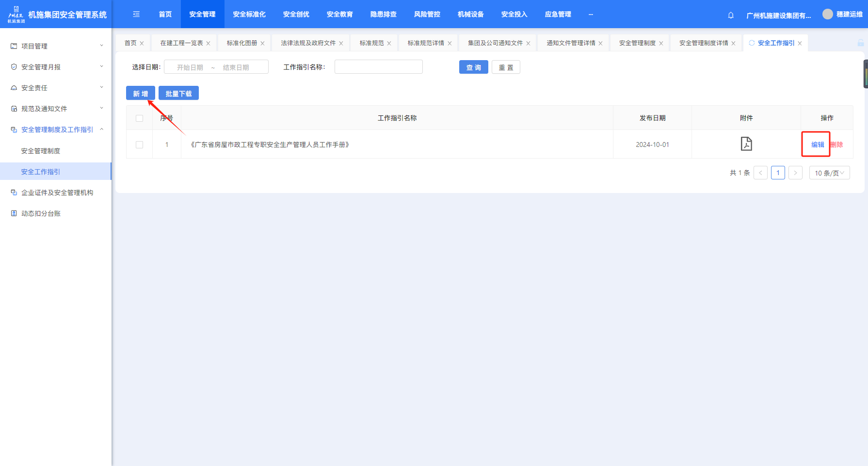The height and width of the screenshot is (466, 868).
Task: Toggle the select-all header checkbox
Action: 140,118
